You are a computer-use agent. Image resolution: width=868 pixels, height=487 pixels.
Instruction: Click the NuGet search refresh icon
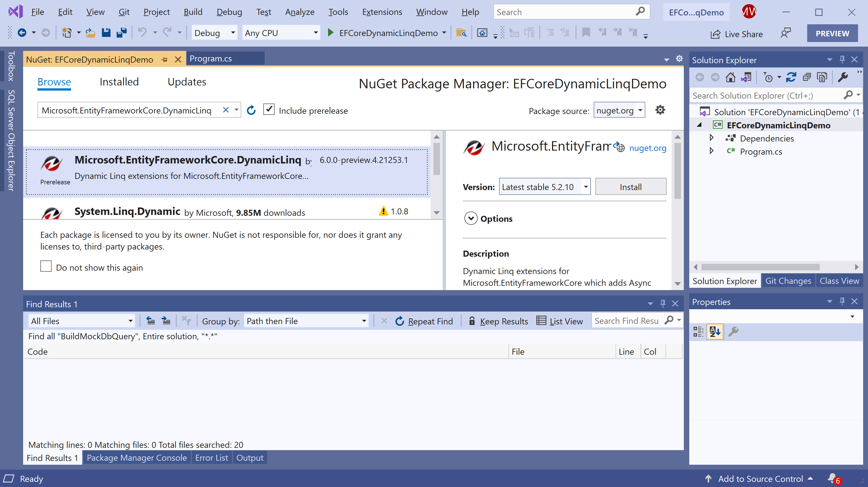click(x=251, y=110)
